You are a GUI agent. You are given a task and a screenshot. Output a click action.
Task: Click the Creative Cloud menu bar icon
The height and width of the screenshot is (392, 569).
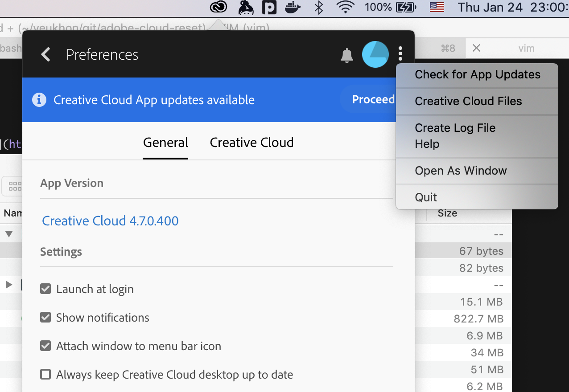pyautogui.click(x=219, y=7)
